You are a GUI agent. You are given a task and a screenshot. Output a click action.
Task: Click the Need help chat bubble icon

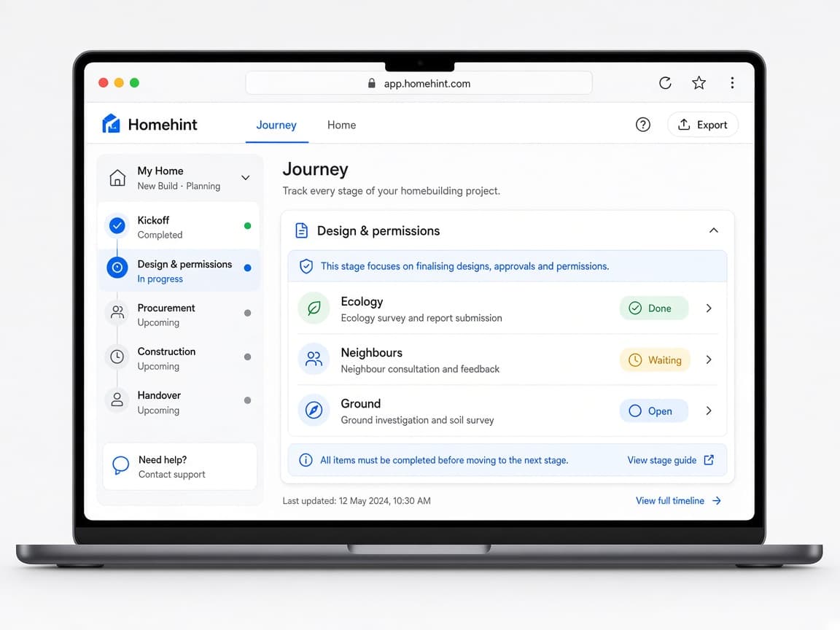pyautogui.click(x=120, y=465)
